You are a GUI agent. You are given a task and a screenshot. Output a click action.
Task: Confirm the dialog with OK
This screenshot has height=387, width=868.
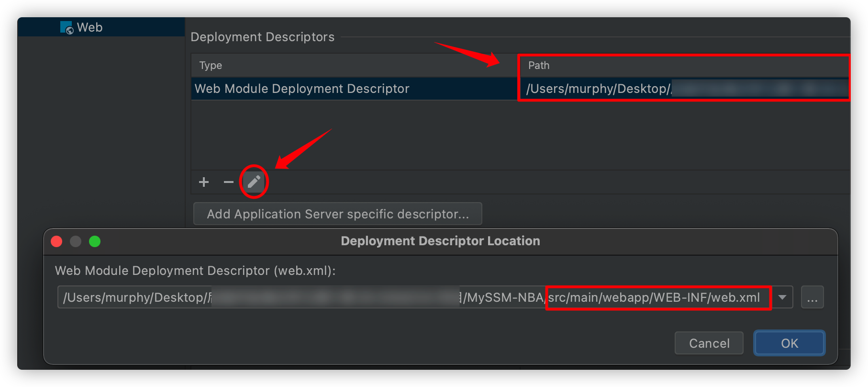tap(790, 343)
